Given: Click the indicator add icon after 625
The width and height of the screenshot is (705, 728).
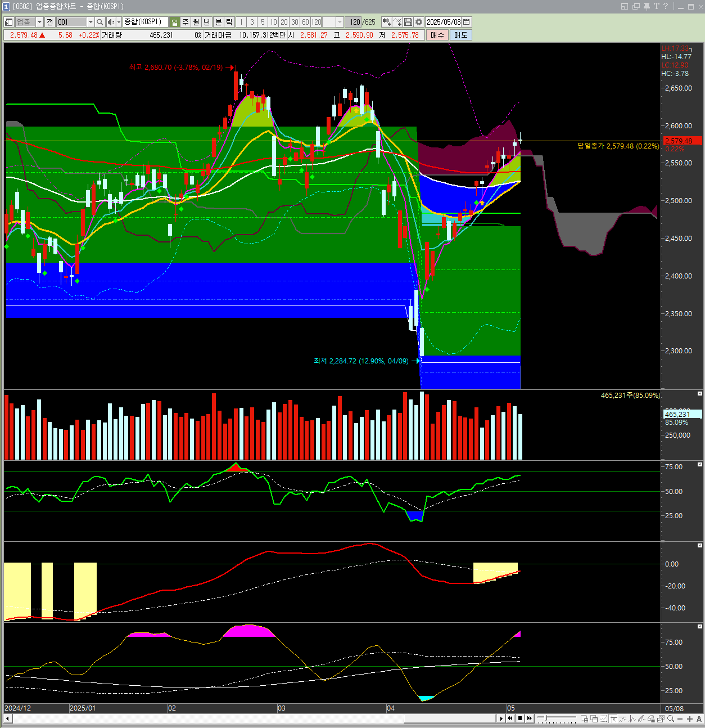Looking at the screenshot, I should [386, 22].
